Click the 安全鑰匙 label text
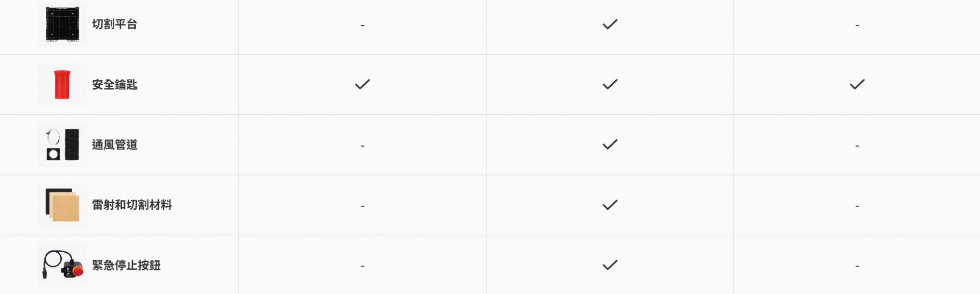980x294 pixels. [114, 84]
